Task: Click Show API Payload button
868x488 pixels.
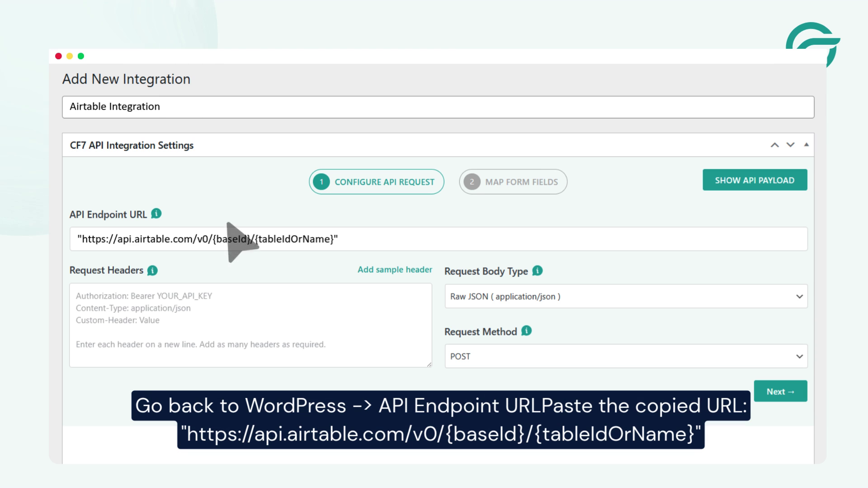Action: pyautogui.click(x=755, y=180)
